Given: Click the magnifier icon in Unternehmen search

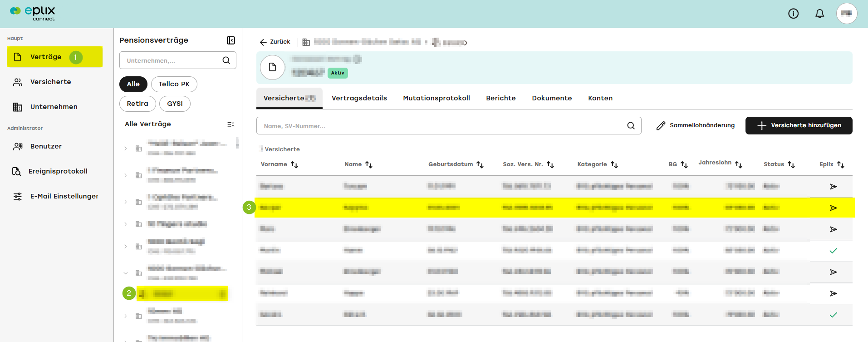Looking at the screenshot, I should coord(226,60).
